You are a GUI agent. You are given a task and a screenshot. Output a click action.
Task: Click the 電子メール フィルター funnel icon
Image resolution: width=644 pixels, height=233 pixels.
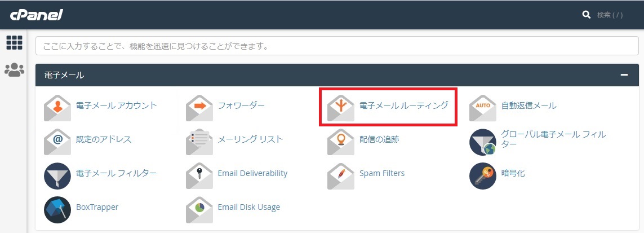tap(57, 176)
